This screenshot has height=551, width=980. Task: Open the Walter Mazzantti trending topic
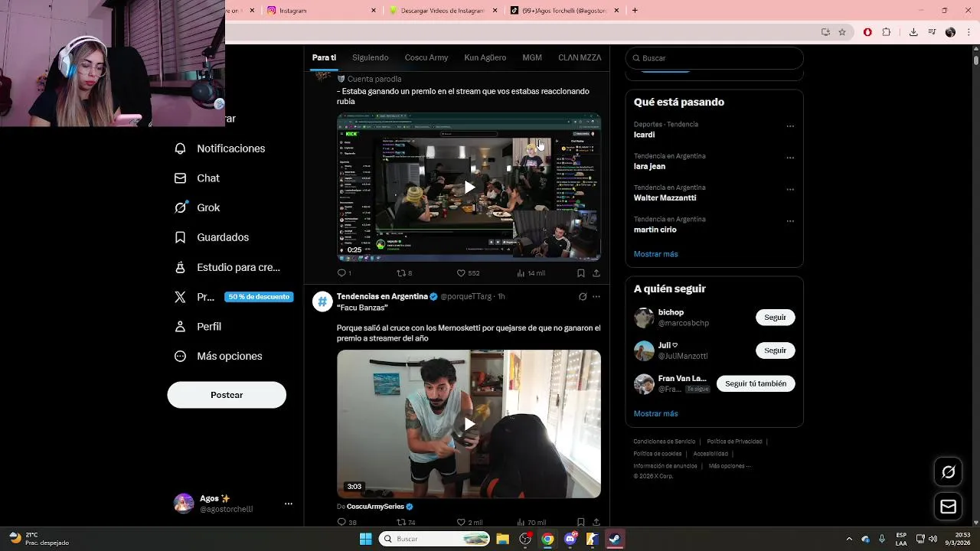[665, 197]
